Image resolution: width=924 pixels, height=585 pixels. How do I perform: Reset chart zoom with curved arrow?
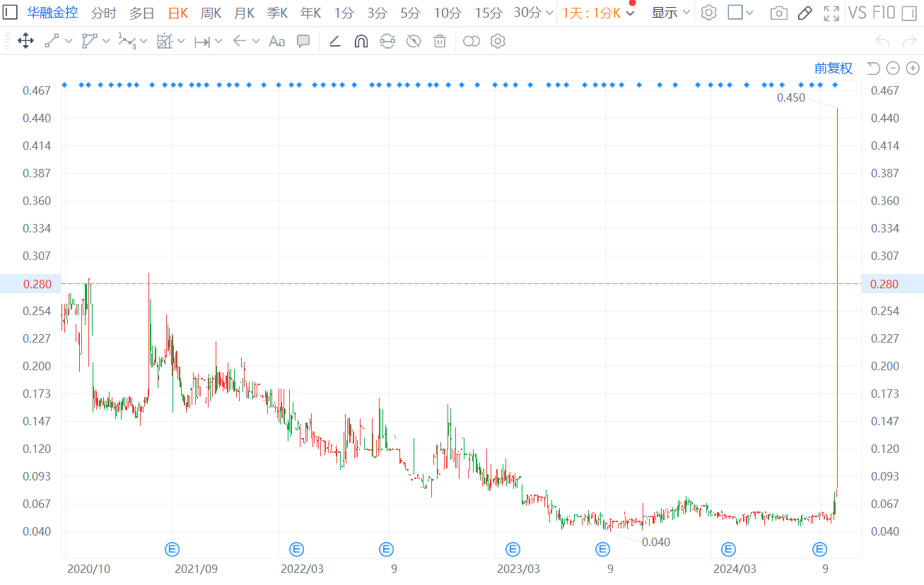click(873, 68)
